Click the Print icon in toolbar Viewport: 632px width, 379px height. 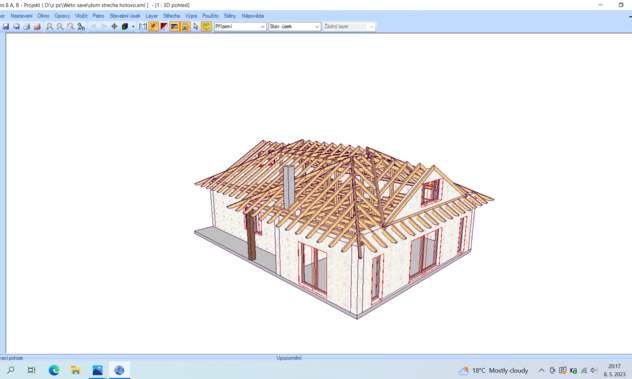(x=27, y=27)
